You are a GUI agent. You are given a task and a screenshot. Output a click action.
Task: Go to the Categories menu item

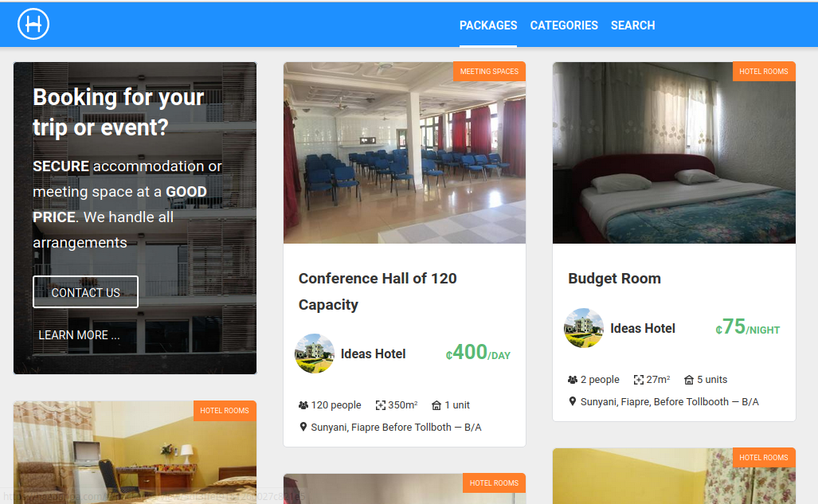pos(564,25)
